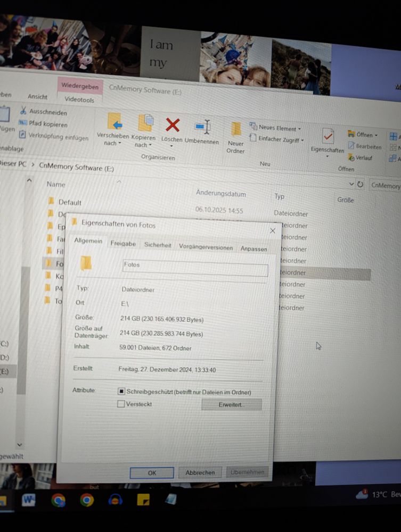This screenshot has width=401, height=532.
Task: Open the Anpassen tab
Action: [253, 248]
